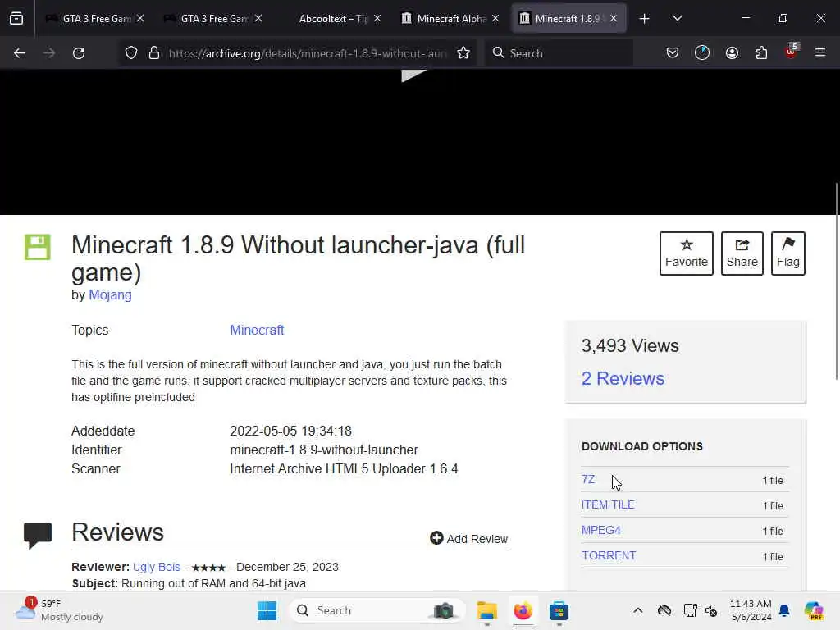Open the Windows Start menu
Image resolution: width=840 pixels, height=630 pixels.
[x=267, y=610]
